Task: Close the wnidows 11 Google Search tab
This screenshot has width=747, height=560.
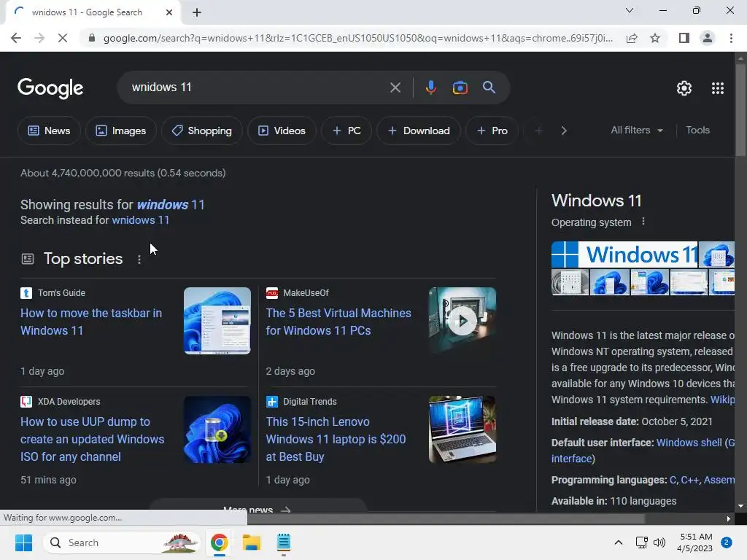Action: point(169,12)
